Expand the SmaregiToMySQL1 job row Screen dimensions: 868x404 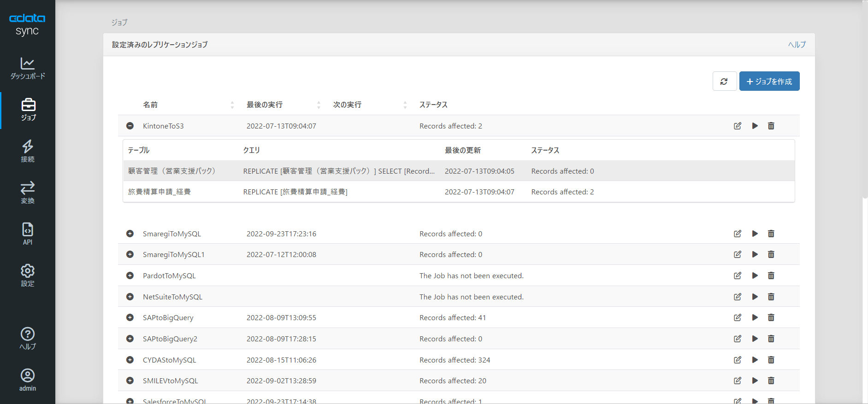click(x=130, y=254)
